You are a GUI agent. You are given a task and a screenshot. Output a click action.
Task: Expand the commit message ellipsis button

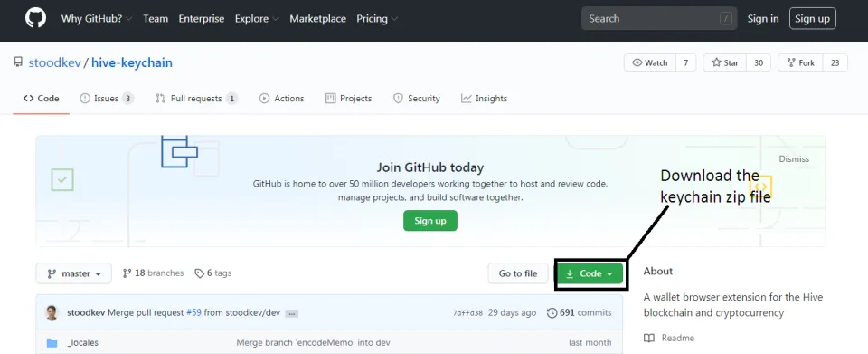pyautogui.click(x=292, y=313)
